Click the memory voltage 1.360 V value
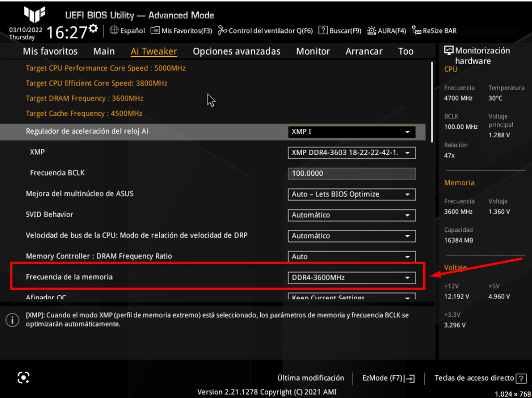Image resolution: width=532 pixels, height=398 pixels. point(499,212)
